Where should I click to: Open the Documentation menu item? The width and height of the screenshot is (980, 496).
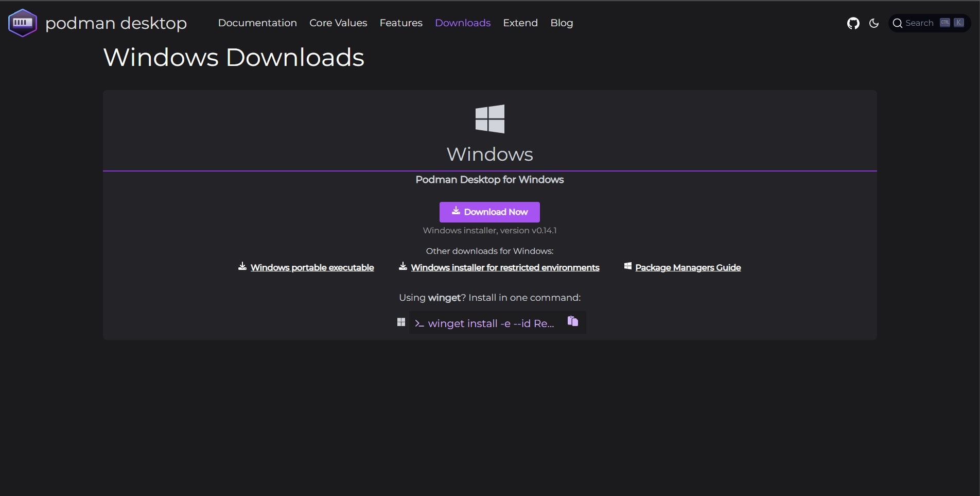point(257,23)
